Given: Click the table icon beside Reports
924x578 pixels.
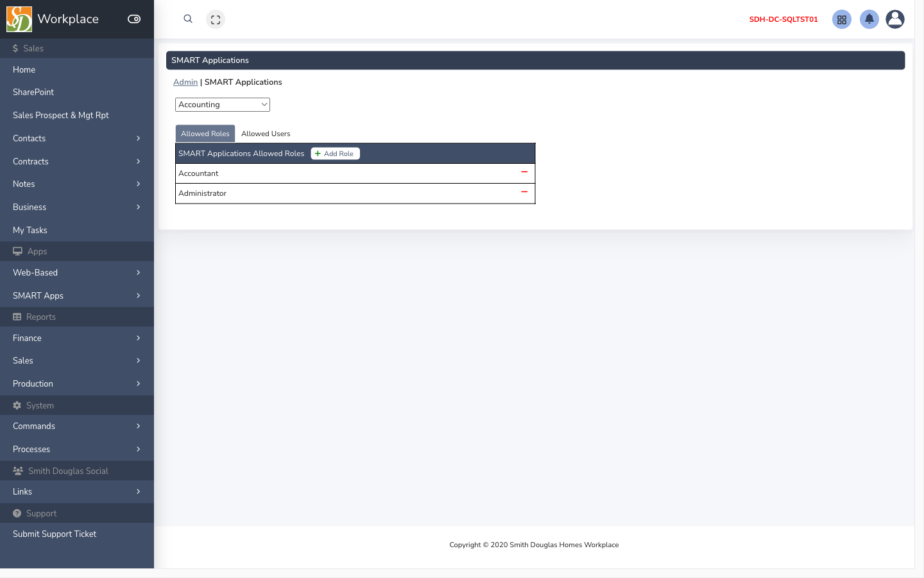Looking at the screenshot, I should click(x=17, y=317).
